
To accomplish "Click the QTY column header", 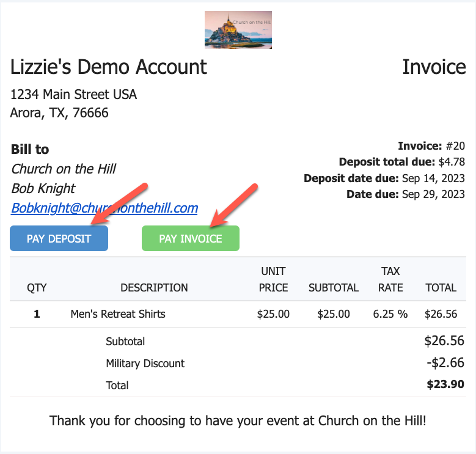I will 37,288.
